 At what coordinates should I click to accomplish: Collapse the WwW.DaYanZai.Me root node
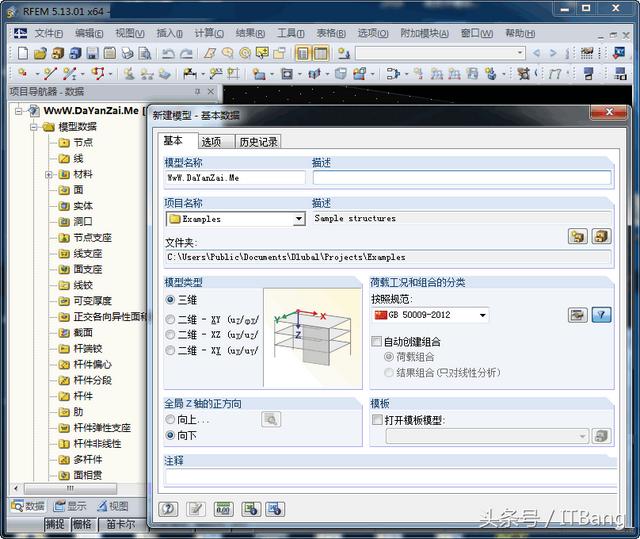point(18,111)
